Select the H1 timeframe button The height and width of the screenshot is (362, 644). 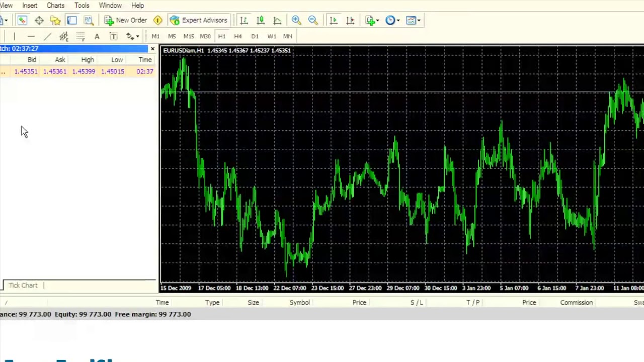pos(222,36)
